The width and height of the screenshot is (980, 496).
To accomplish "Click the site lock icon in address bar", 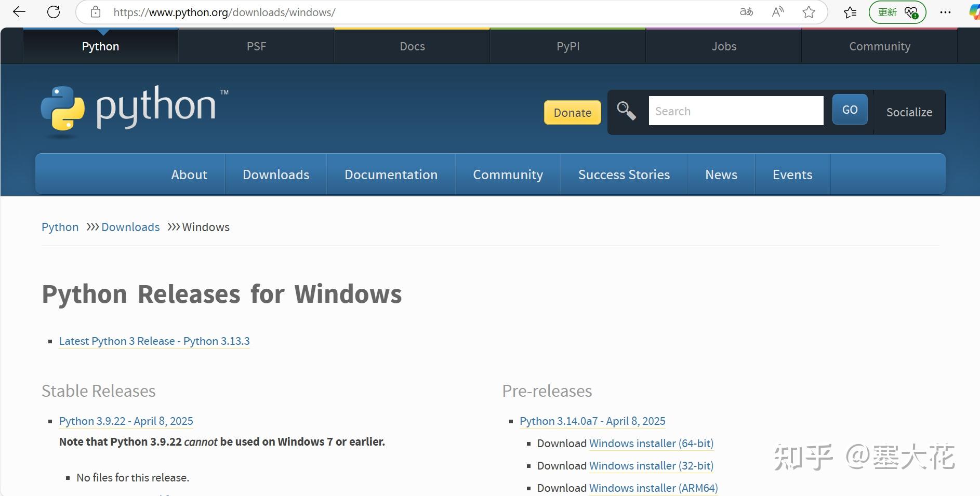I will pos(96,12).
